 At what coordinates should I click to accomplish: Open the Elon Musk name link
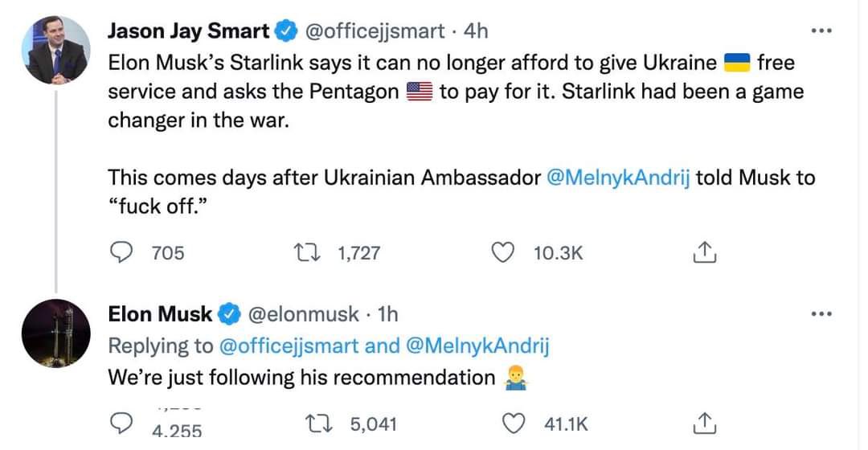click(160, 314)
